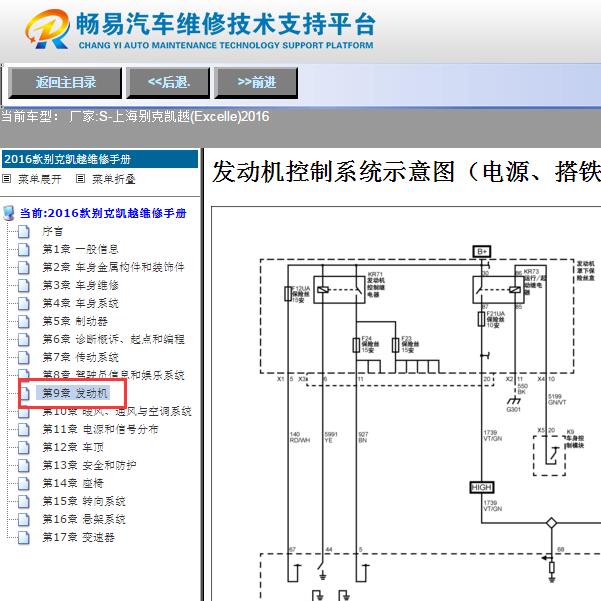The width and height of the screenshot is (601, 601).
Task: Open 第10章 暖风、通风与空调系统
Action: tap(117, 412)
